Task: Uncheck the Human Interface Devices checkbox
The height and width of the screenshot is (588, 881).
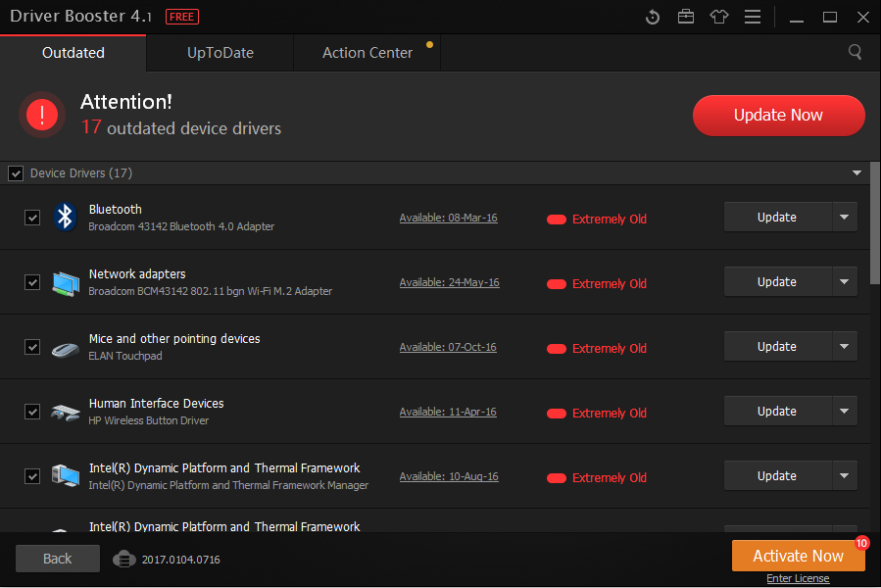Action: point(32,412)
